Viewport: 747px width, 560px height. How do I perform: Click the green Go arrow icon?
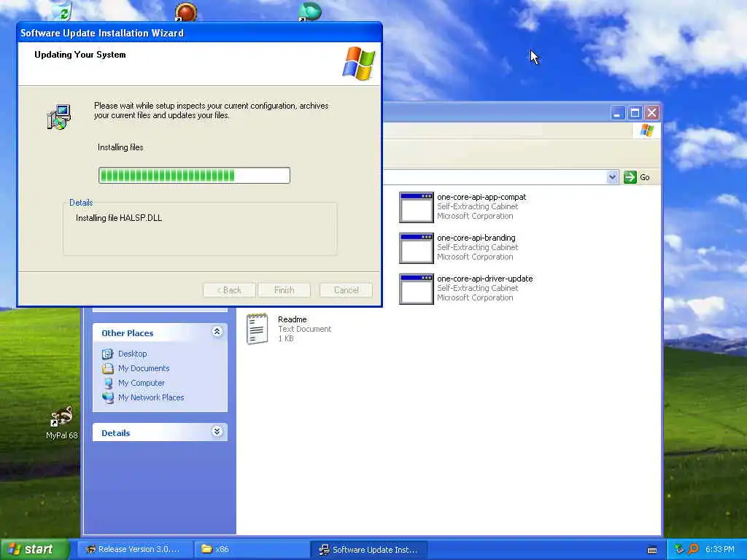pos(630,177)
